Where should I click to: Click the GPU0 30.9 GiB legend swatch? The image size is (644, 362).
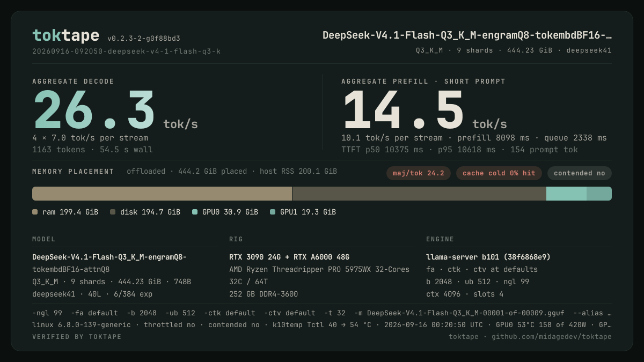[195, 212]
